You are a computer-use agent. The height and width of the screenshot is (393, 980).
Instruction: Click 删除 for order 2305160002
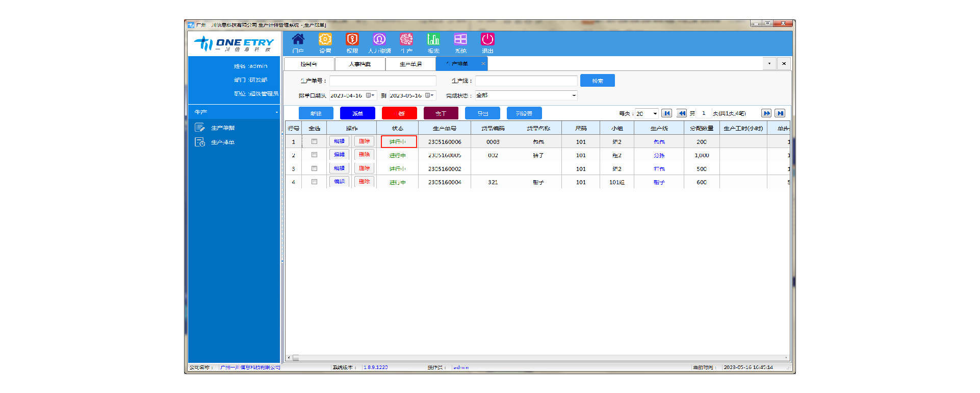(364, 168)
